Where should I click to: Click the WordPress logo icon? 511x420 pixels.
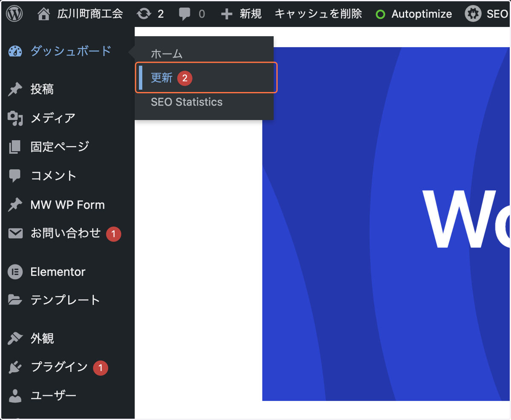click(15, 14)
